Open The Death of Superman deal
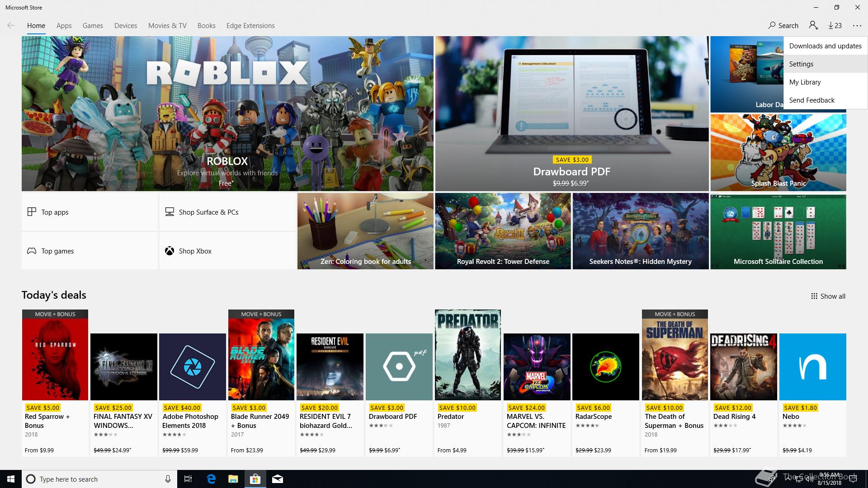Image resolution: width=868 pixels, height=488 pixels. coord(675,383)
